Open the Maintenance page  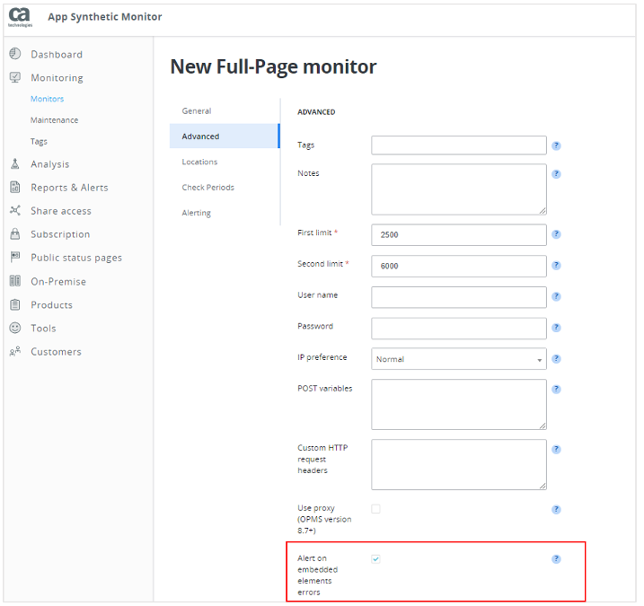point(54,120)
